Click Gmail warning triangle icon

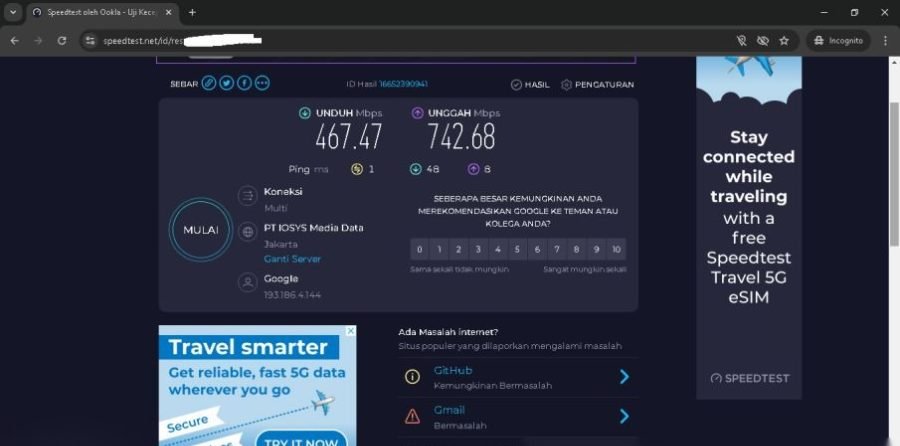(x=412, y=417)
